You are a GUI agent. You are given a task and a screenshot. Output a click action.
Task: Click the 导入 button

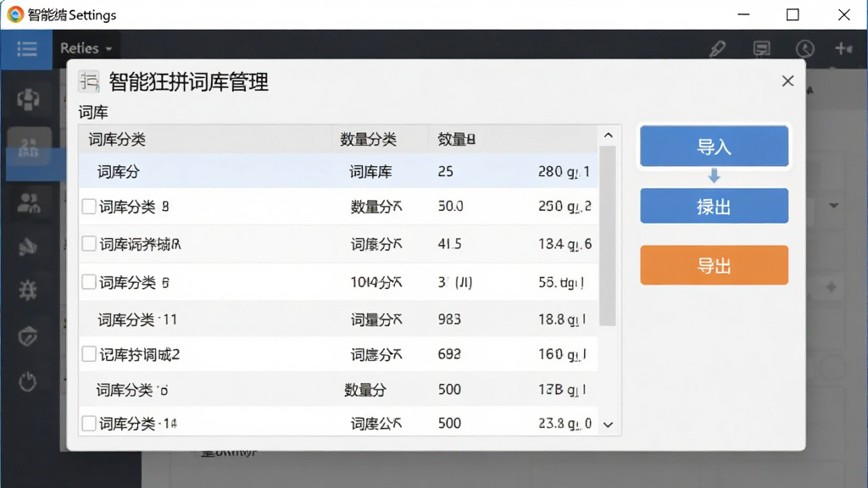(x=714, y=146)
